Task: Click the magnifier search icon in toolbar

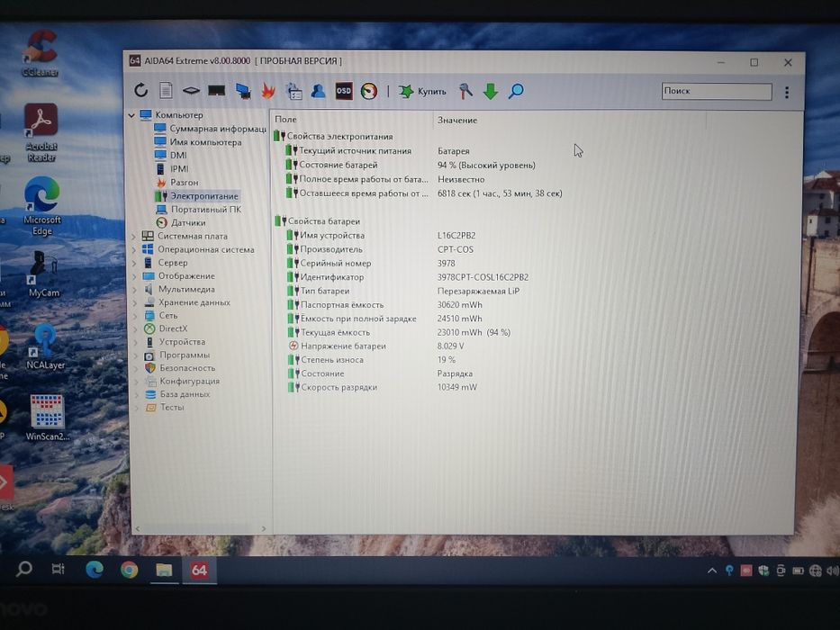Action: coord(516,91)
